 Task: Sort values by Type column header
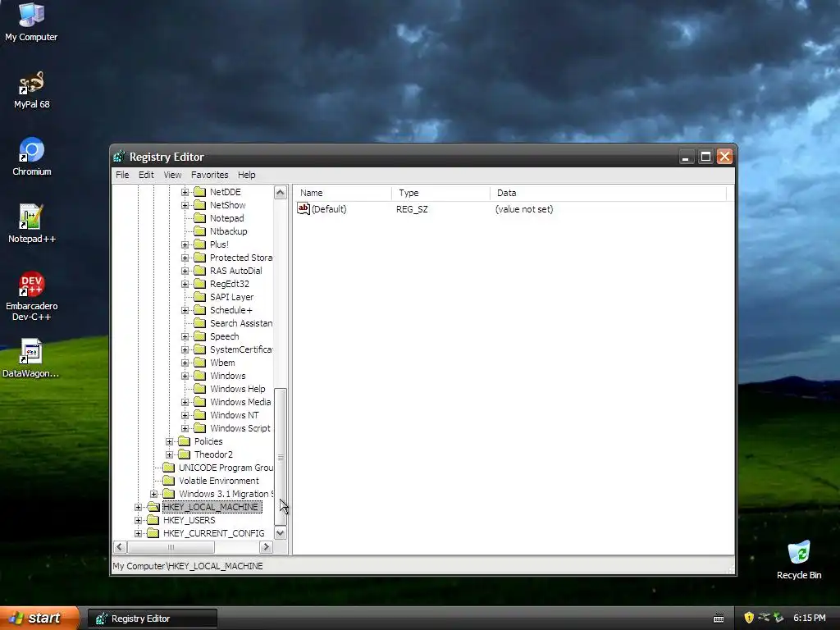click(x=441, y=193)
